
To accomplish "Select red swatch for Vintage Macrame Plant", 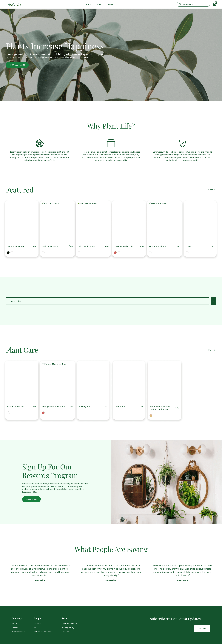I will point(43,413).
